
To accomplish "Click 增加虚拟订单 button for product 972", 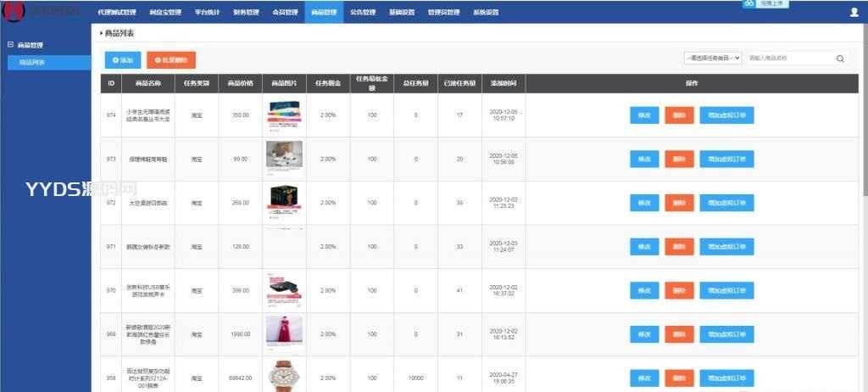I will 726,203.
